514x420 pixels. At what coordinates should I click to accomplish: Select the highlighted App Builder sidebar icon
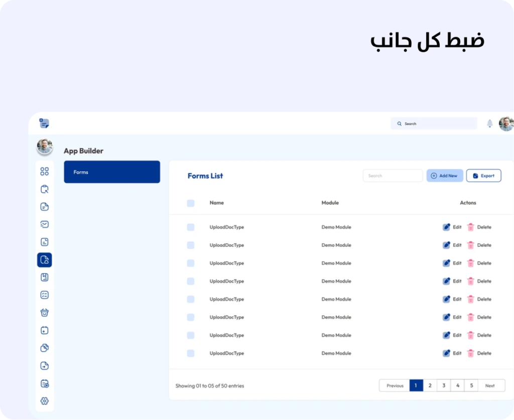[44, 260]
